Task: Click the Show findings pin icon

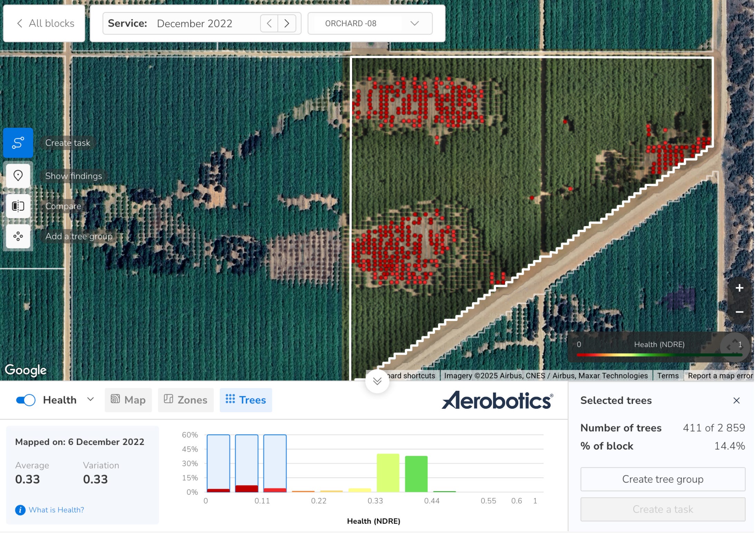Action: 18,176
